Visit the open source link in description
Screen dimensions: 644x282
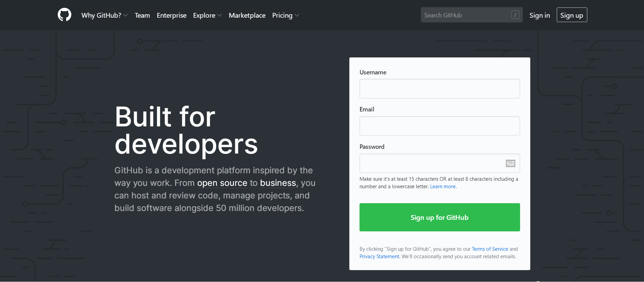(x=222, y=183)
